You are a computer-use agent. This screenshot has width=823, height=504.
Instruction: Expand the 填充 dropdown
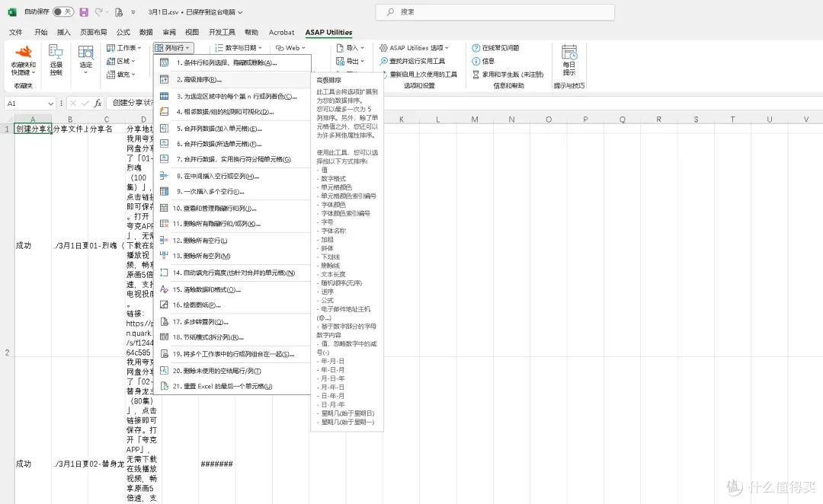[120, 75]
